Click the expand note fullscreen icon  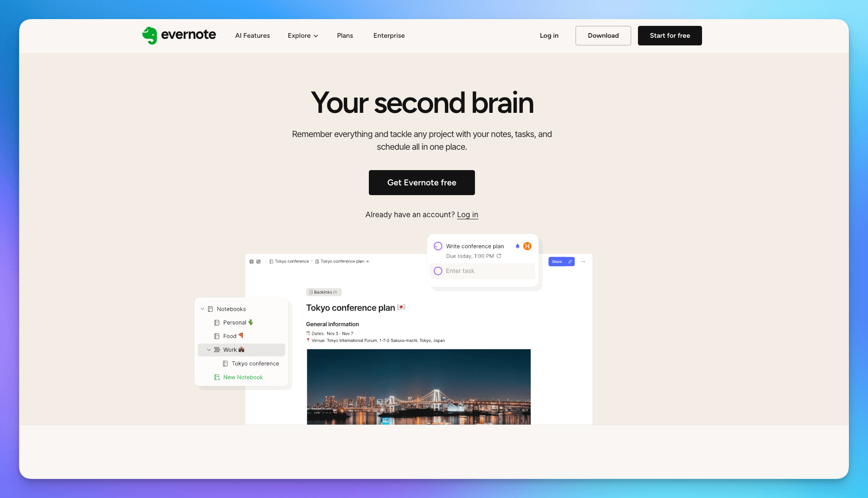258,262
